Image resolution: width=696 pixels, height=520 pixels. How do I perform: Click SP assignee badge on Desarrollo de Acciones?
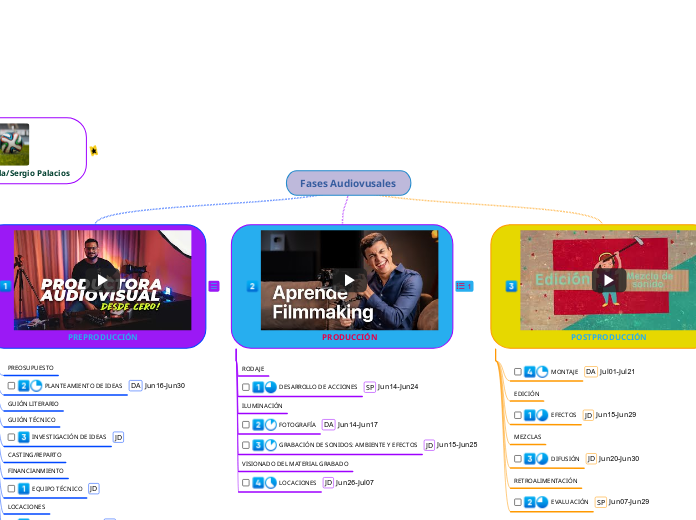point(370,387)
